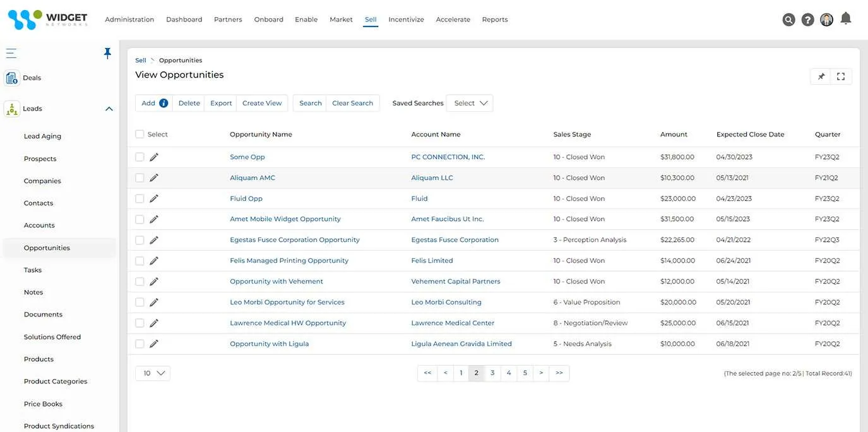This screenshot has height=432, width=868.
Task: Edit the Fluid Opp row pencil icon
Action: (154, 198)
